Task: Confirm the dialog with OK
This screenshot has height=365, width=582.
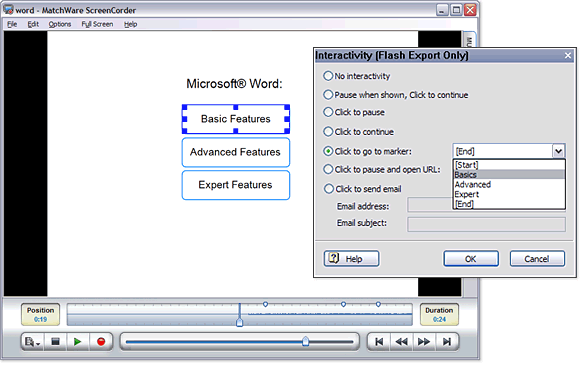Action: click(471, 259)
